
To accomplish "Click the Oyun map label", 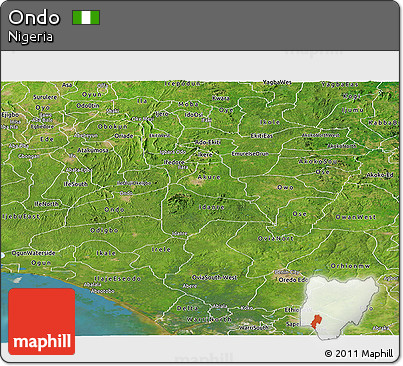I will pyautogui.click(x=92, y=95).
